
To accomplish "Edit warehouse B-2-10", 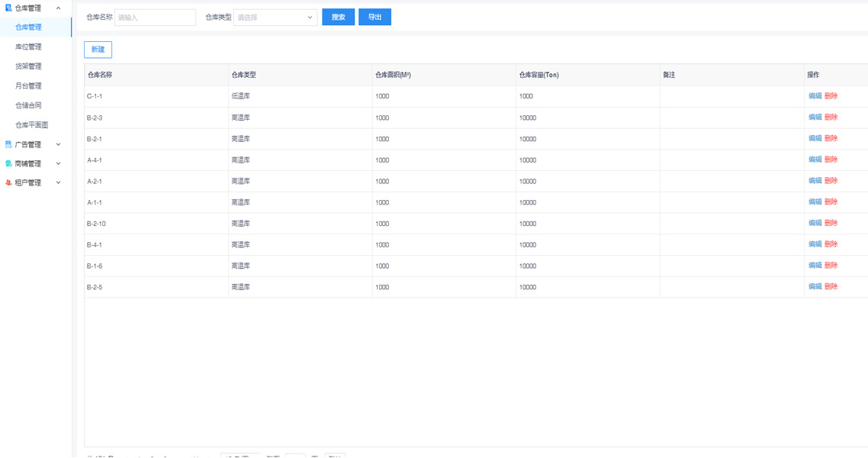I will click(815, 223).
